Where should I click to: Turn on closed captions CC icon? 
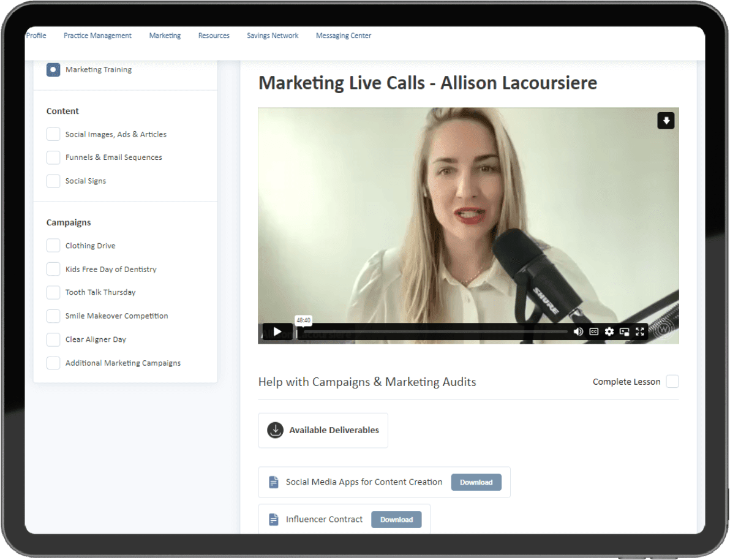click(x=593, y=331)
